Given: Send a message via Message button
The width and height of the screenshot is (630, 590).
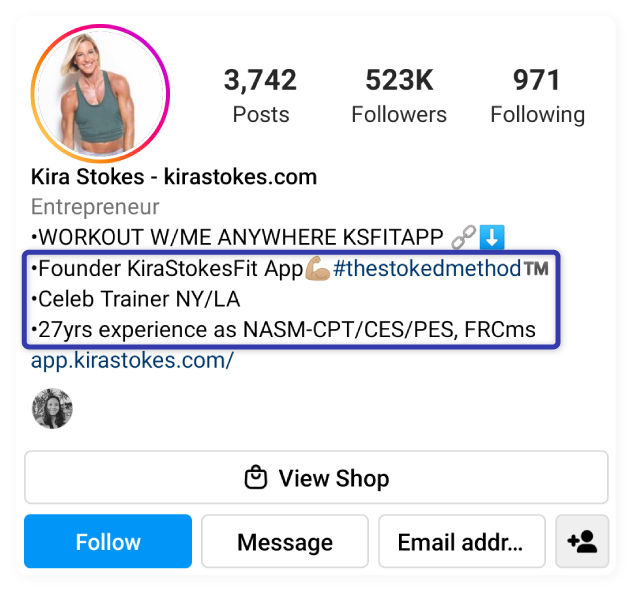Looking at the screenshot, I should (285, 542).
